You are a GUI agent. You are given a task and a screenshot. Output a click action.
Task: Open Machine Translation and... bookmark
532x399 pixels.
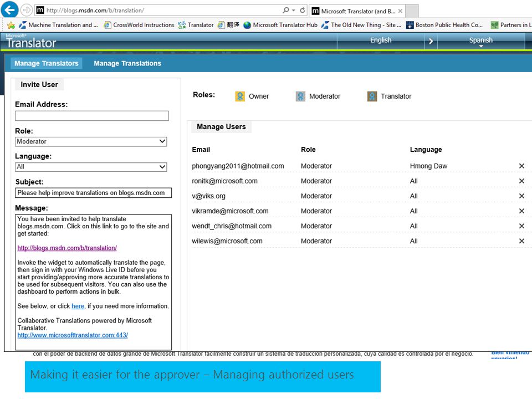click(x=58, y=25)
